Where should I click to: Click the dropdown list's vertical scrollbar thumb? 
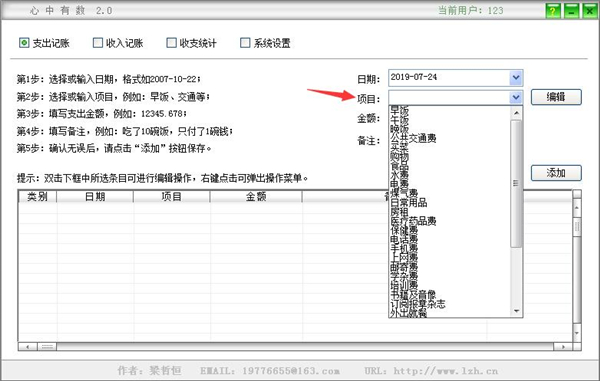point(516,184)
